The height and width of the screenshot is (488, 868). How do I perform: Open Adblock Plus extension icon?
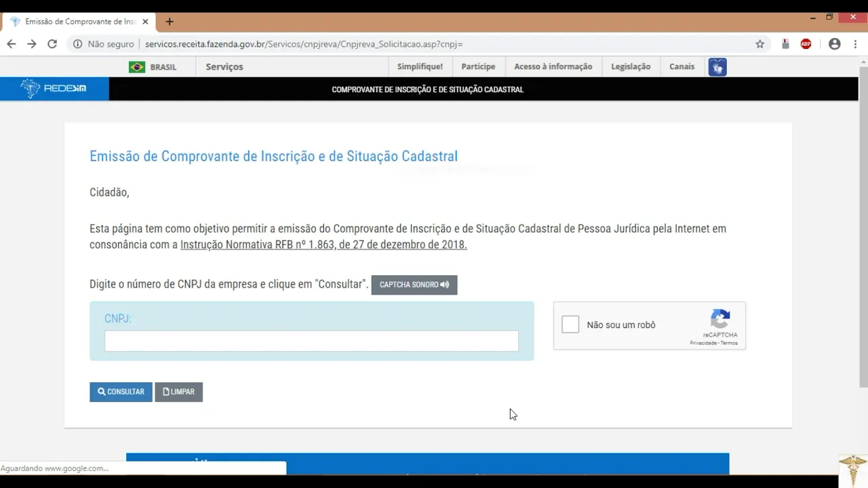pyautogui.click(x=806, y=44)
